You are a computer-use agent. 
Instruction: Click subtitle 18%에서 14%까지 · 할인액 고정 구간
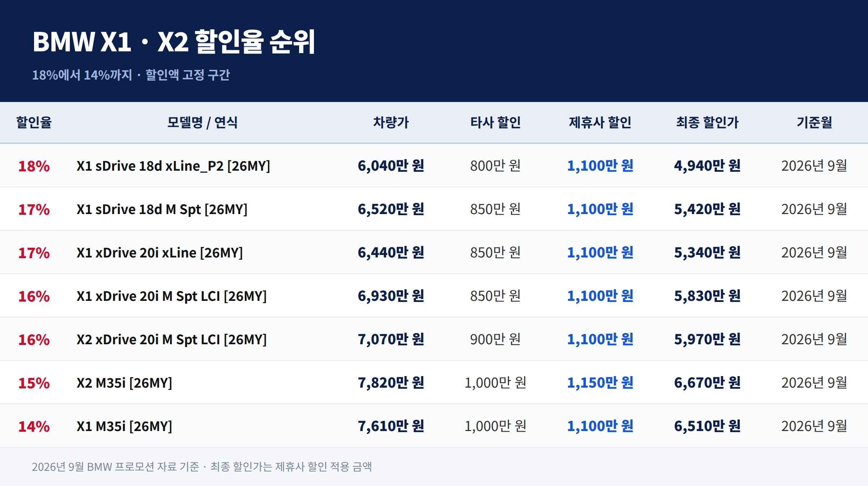point(131,75)
